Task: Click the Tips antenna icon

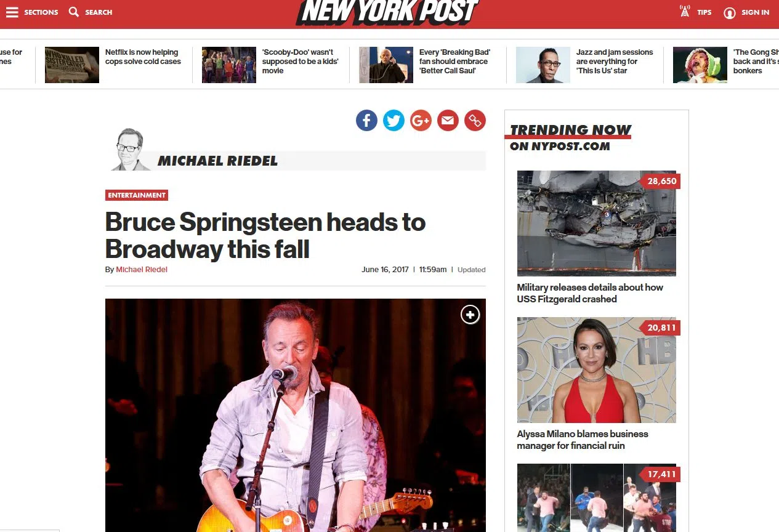Action: [685, 12]
